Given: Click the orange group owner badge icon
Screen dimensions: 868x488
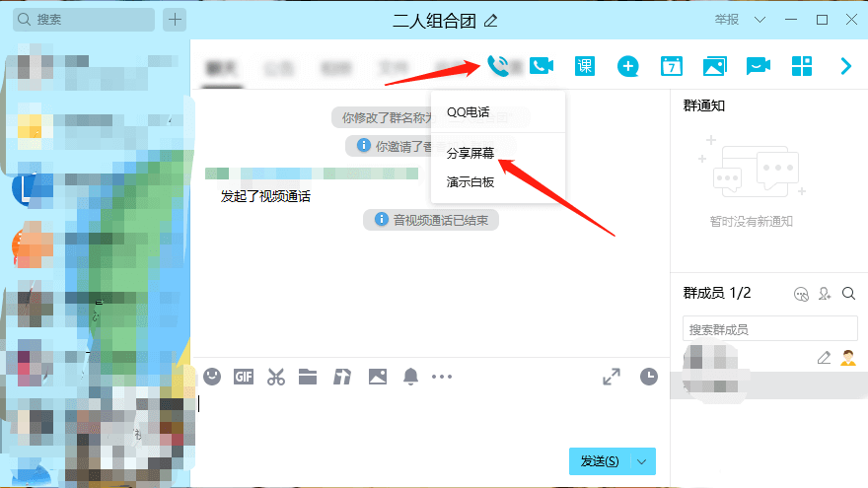Looking at the screenshot, I should point(848,358).
